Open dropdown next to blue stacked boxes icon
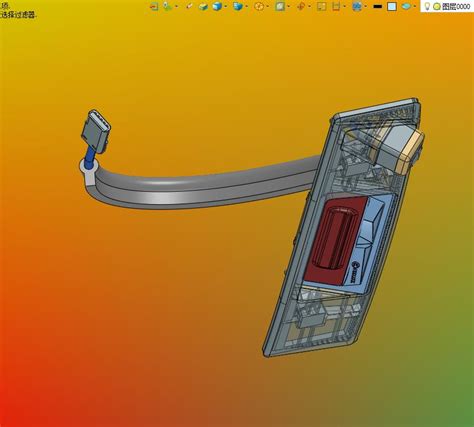The width and height of the screenshot is (474, 427). click(246, 6)
